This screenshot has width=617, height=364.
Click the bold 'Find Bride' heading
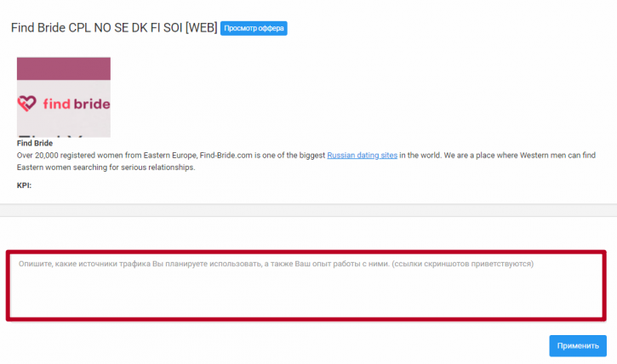point(35,143)
